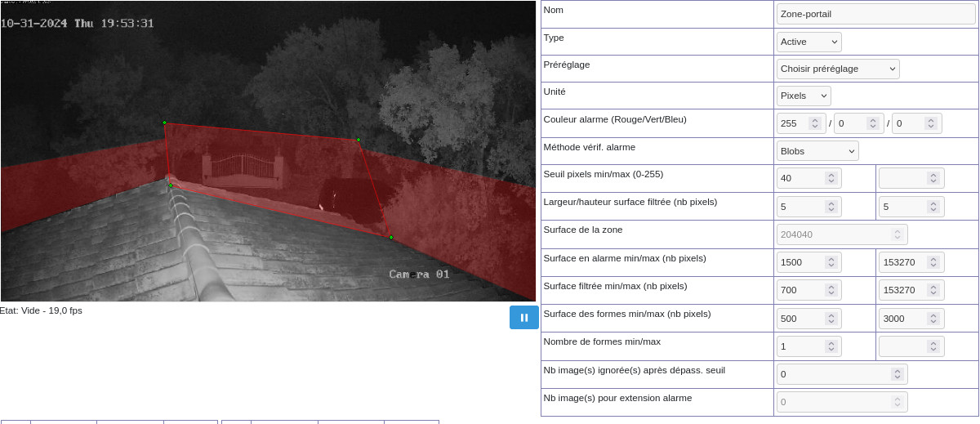Click the Nb image(s) ignorée(s) spinner arrows
Screen dimensions: 980x424
tap(897, 374)
